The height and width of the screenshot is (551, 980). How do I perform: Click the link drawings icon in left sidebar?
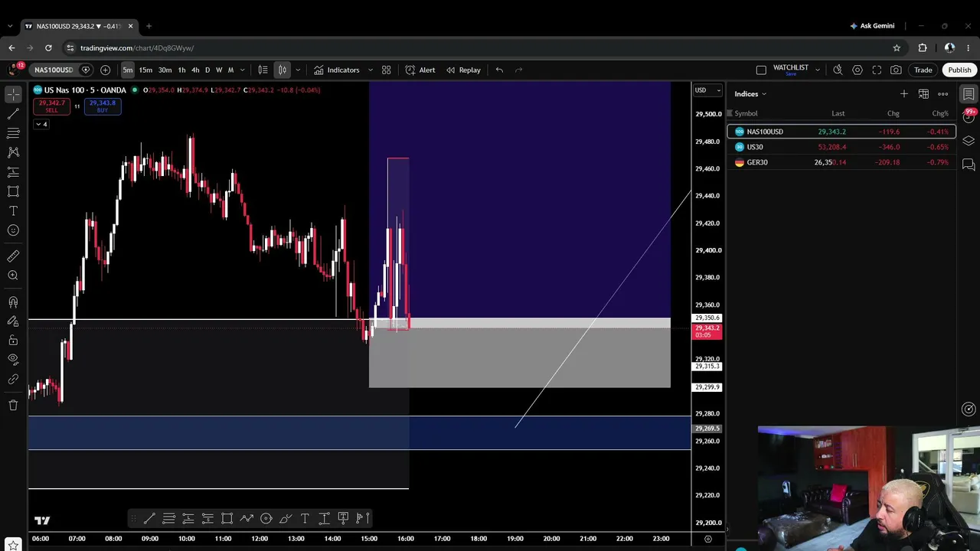point(13,379)
